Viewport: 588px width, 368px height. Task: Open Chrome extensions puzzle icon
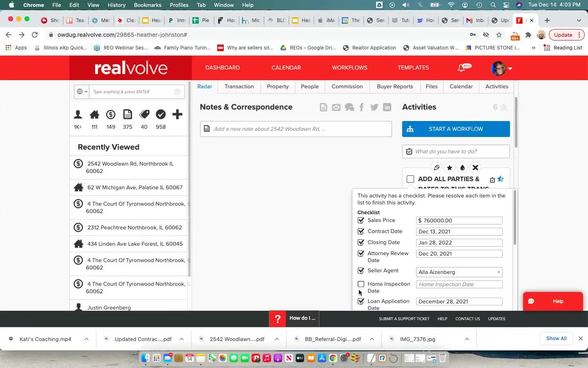click(x=528, y=35)
